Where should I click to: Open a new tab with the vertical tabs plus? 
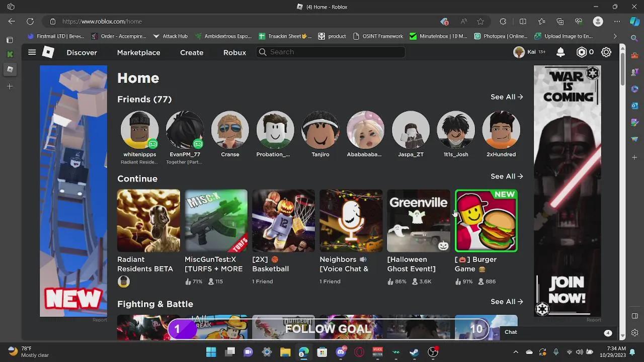(x=10, y=86)
